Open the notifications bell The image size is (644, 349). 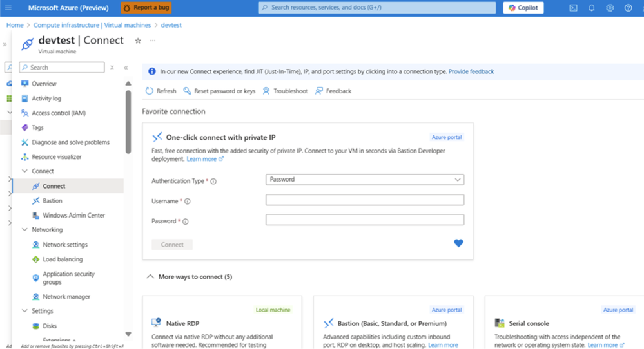592,8
